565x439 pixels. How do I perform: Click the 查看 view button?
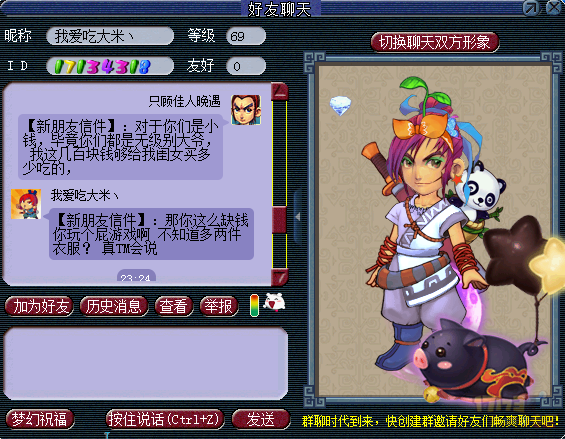[173, 307]
